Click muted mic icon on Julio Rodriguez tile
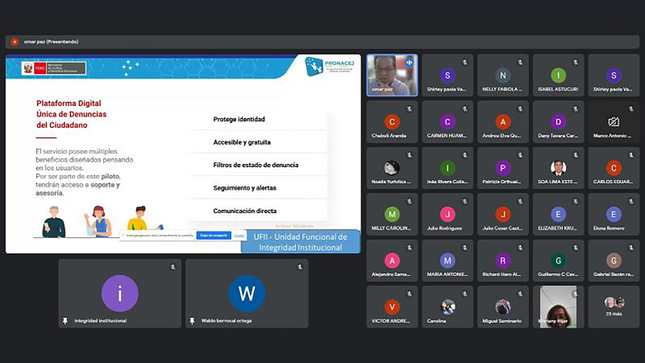 [x=465, y=202]
